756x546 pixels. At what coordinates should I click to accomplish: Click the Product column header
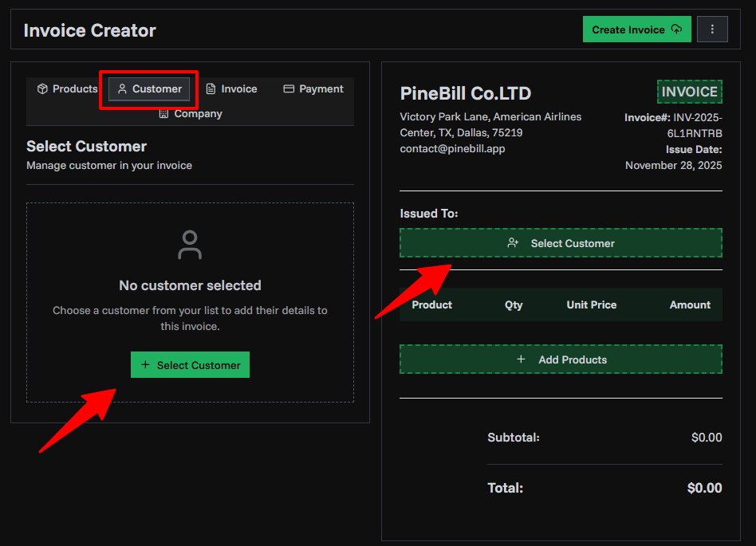point(431,304)
